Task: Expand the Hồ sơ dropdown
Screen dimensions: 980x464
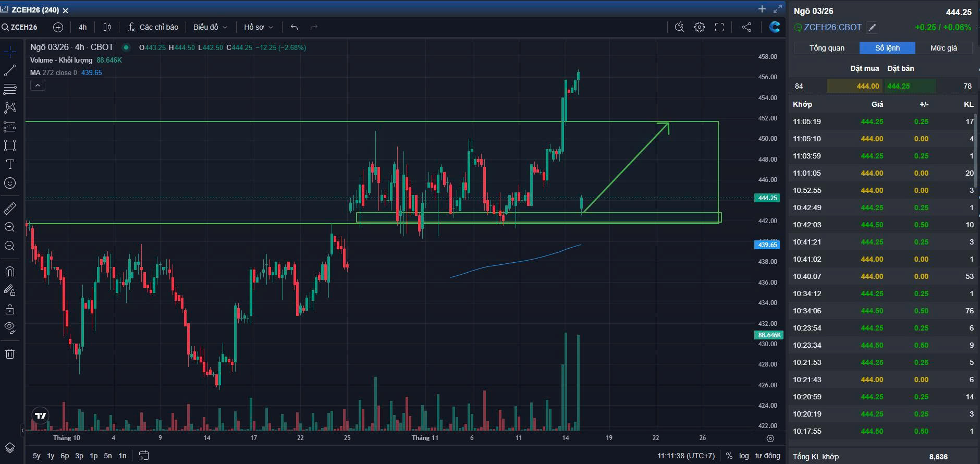Action: (x=258, y=27)
